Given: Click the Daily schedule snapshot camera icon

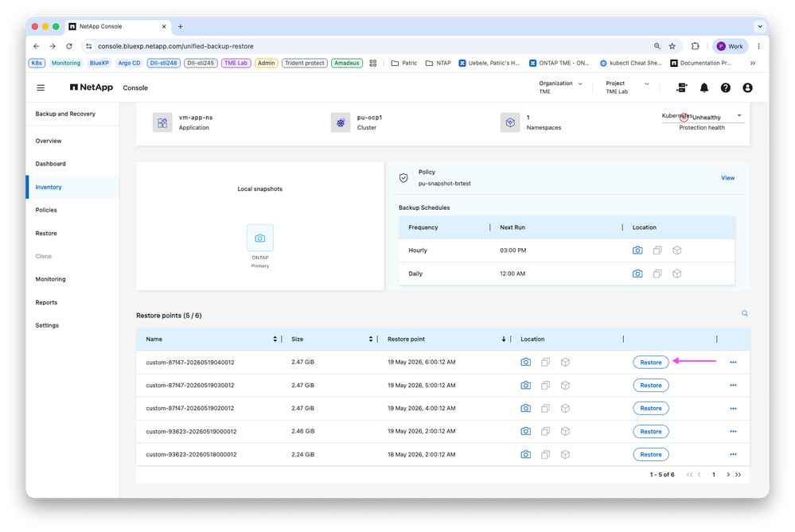Looking at the screenshot, I should [637, 274].
